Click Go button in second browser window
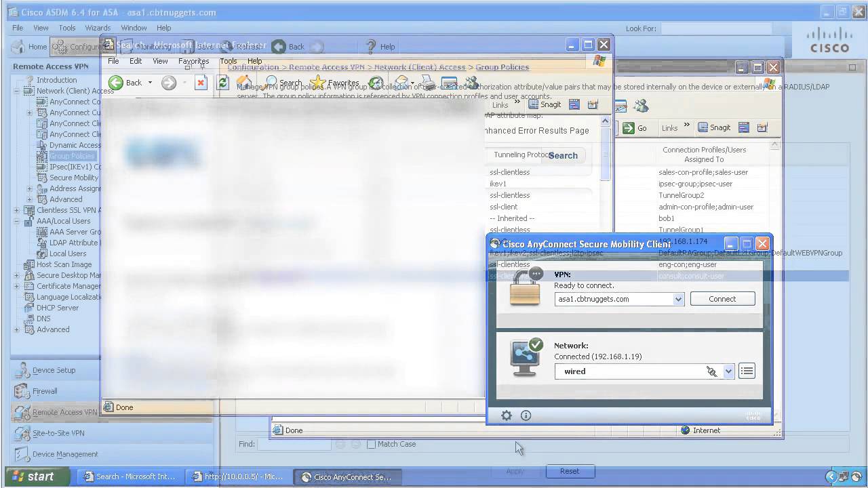 [635, 128]
